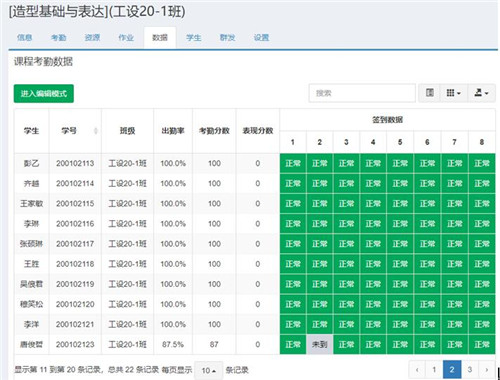The height and width of the screenshot is (380, 500).
Task: Click 班级 column header
Action: point(127,131)
